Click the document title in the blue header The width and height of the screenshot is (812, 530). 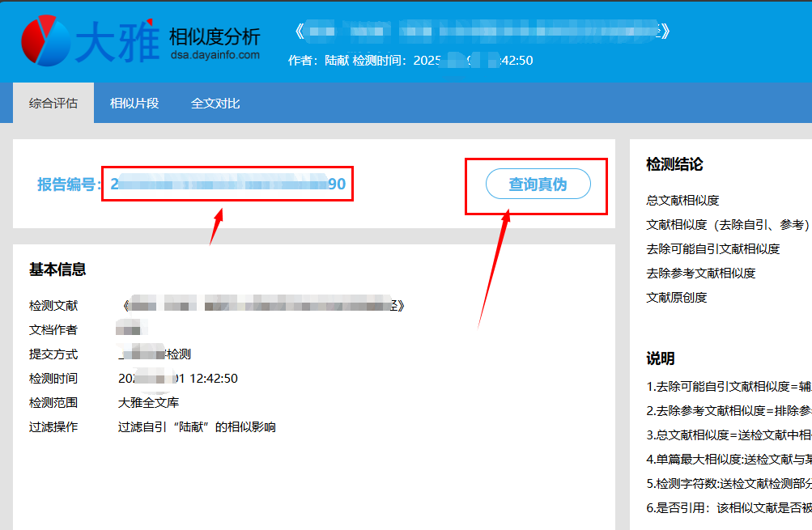click(x=482, y=32)
